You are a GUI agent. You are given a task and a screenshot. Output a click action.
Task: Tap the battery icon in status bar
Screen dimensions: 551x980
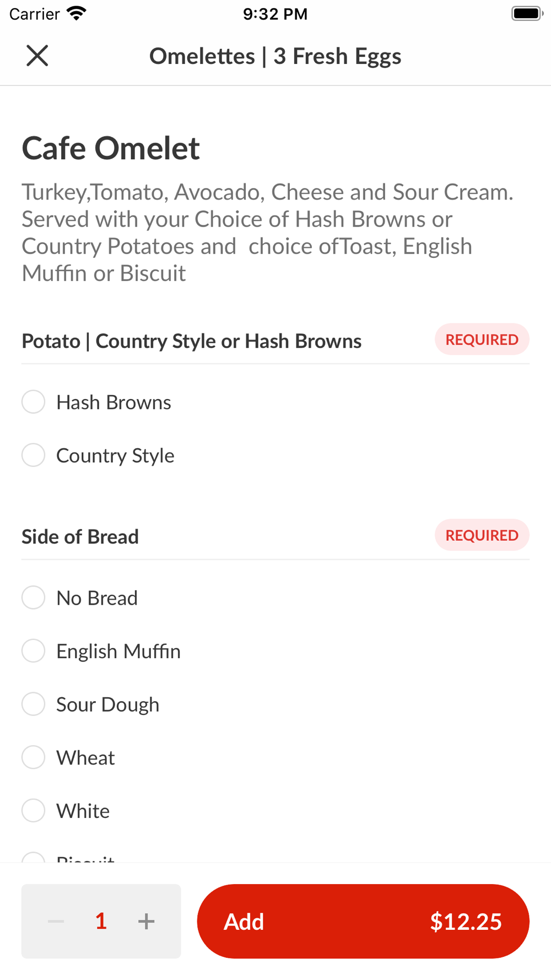pyautogui.click(x=527, y=13)
